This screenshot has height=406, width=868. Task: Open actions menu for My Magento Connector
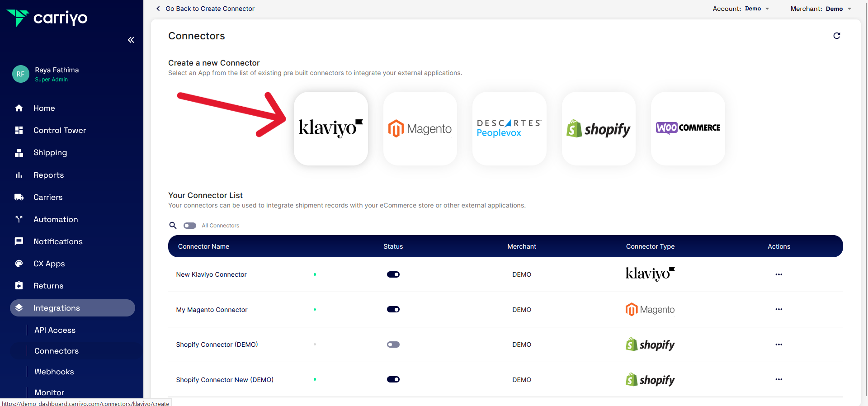coord(778,309)
